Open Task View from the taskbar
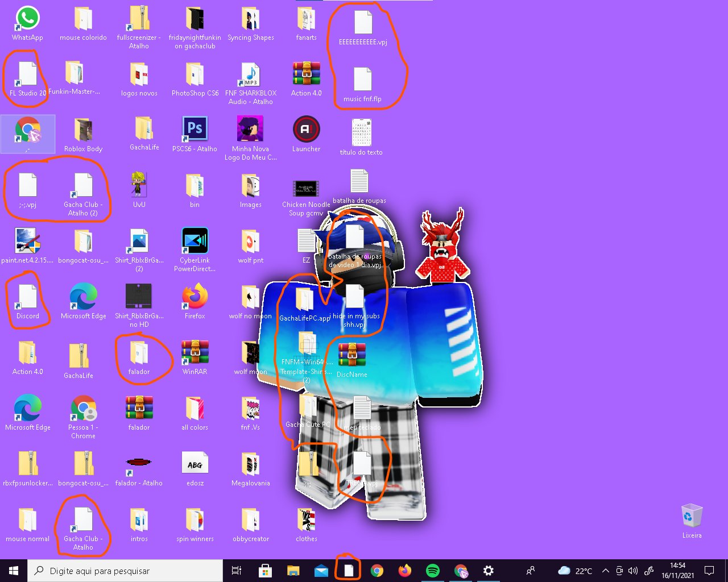The width and height of the screenshot is (728, 582). pos(237,571)
